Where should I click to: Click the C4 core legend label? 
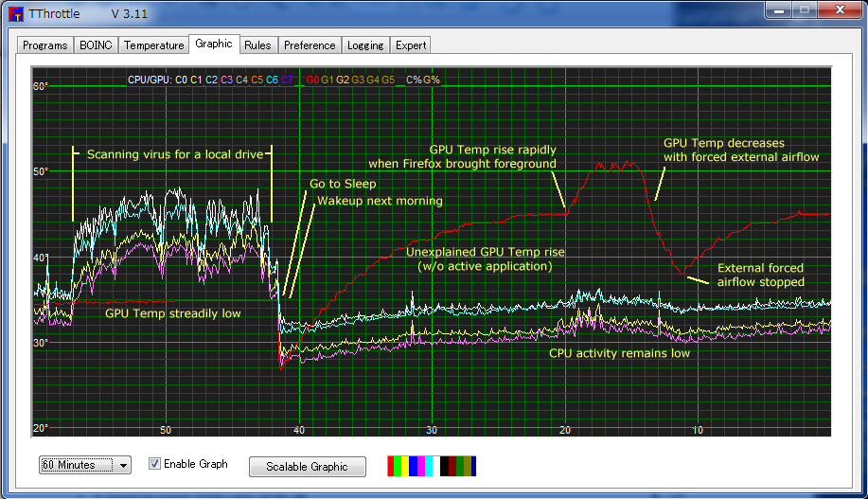click(x=242, y=80)
